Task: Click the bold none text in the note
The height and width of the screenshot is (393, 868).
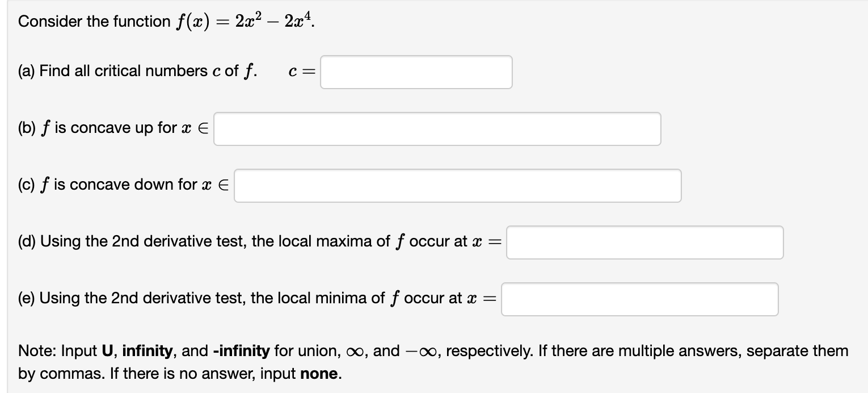Action: tap(318, 373)
